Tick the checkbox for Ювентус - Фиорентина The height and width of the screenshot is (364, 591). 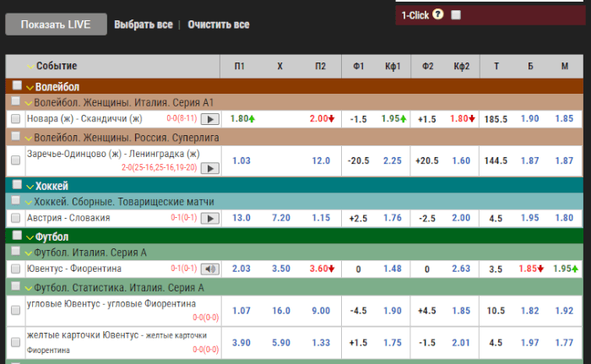15,269
